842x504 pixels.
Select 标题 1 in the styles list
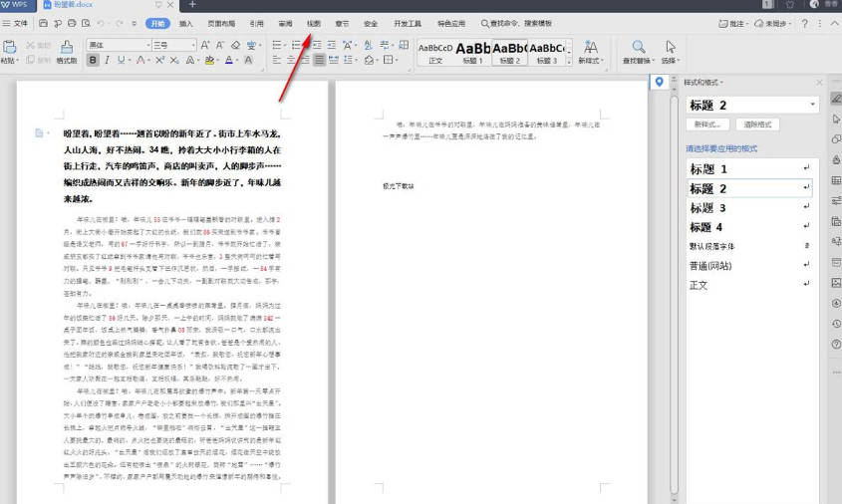[749, 169]
